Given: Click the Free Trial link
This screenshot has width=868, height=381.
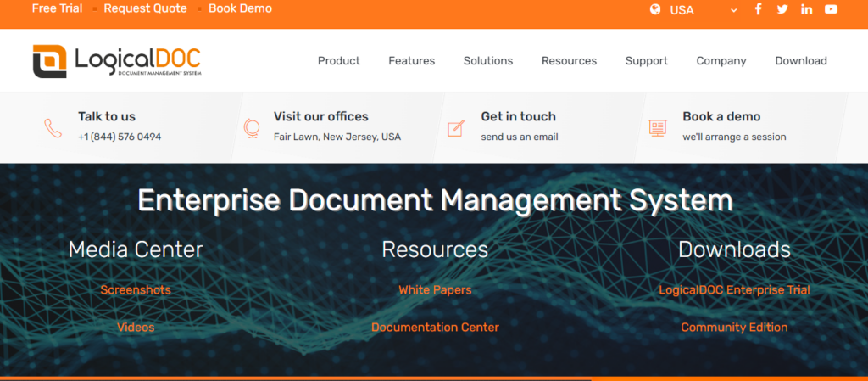Looking at the screenshot, I should click(x=57, y=9).
